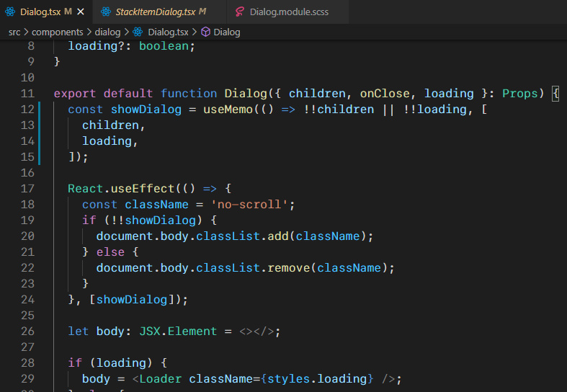Open the StackItemDialog.tsx tab
Viewport: 567px width, 392px height.
[x=159, y=12]
